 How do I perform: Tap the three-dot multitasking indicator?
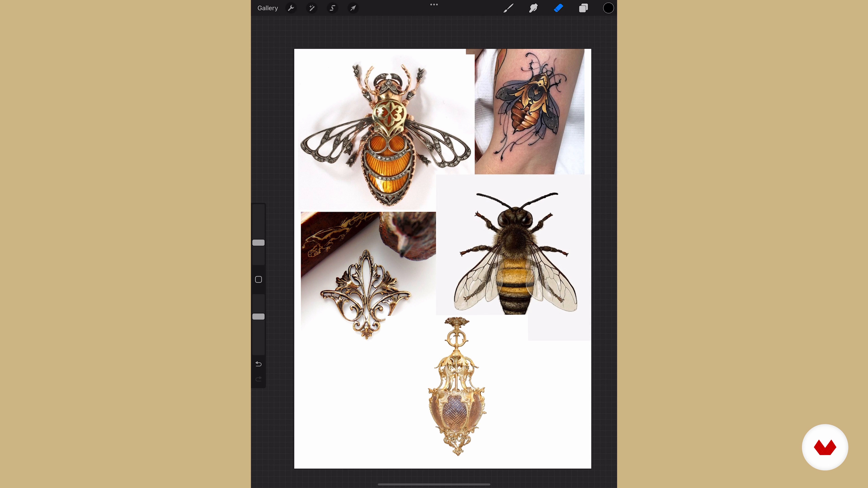434,5
